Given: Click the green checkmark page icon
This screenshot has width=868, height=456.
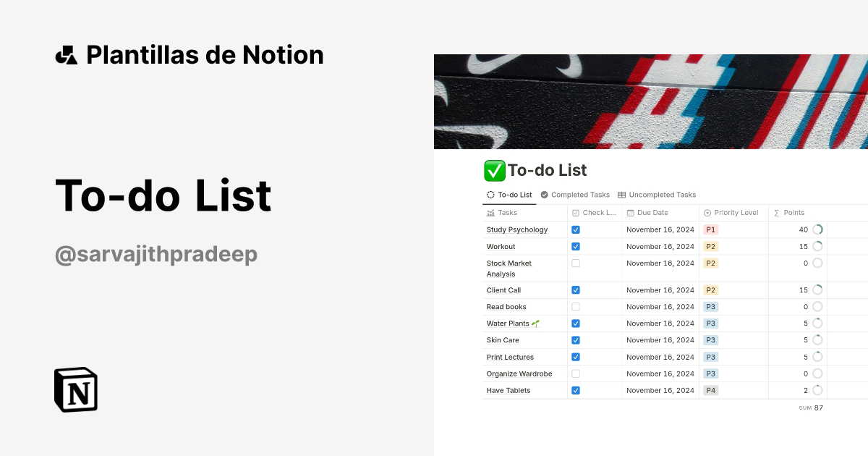Looking at the screenshot, I should [495, 170].
